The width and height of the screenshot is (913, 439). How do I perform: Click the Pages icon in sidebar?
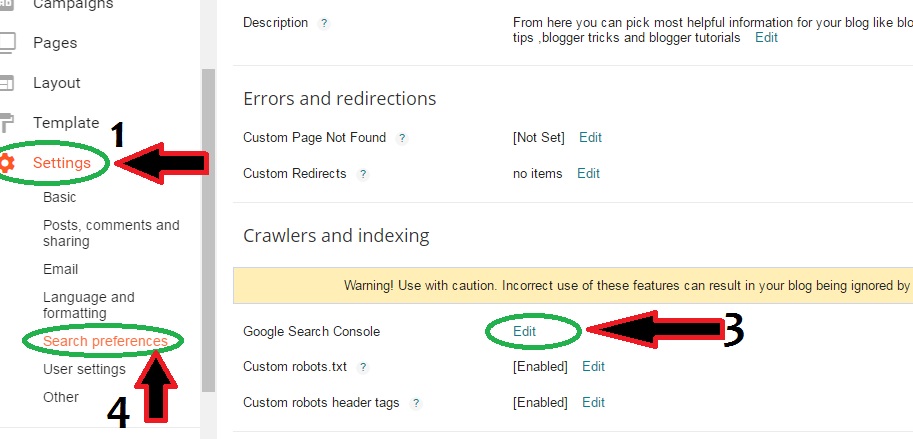pyautogui.click(x=7, y=43)
